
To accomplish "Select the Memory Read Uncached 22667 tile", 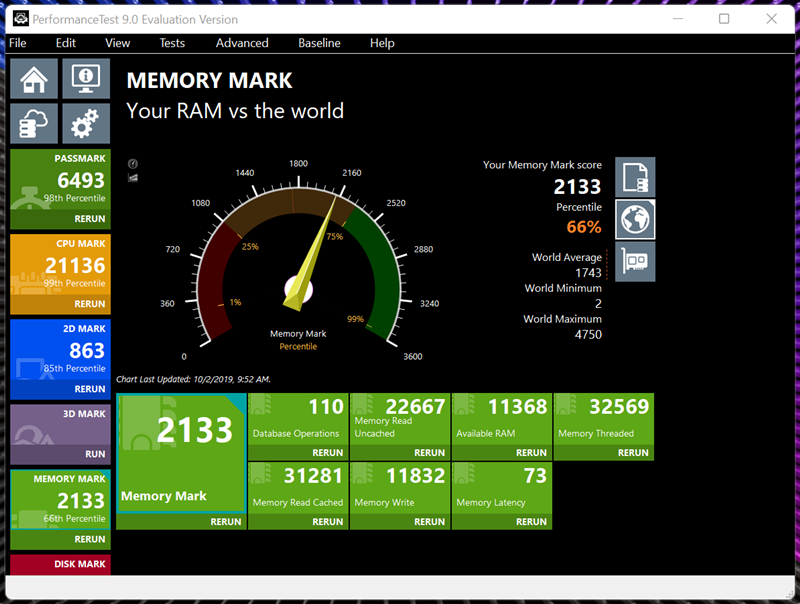I will [x=400, y=419].
